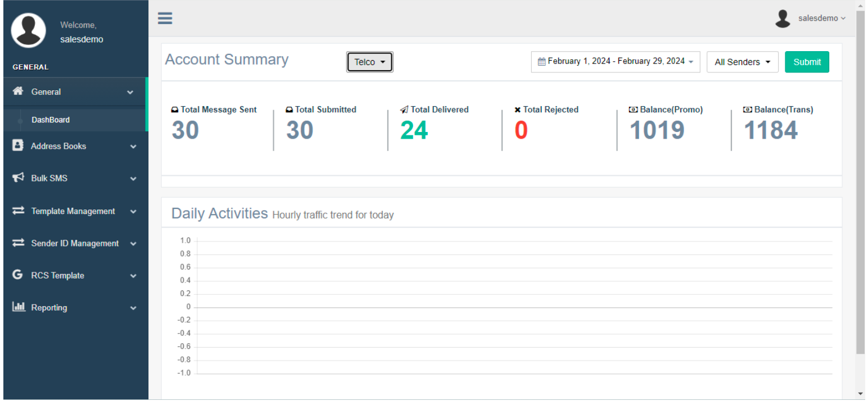This screenshot has width=868, height=401.
Task: Open the All Senders dropdown
Action: [x=742, y=62]
